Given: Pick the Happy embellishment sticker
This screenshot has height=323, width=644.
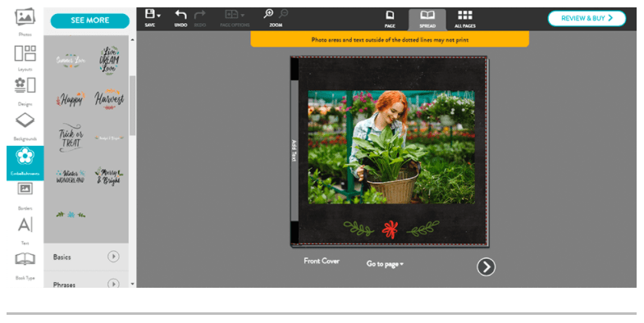Looking at the screenshot, I should [71, 99].
